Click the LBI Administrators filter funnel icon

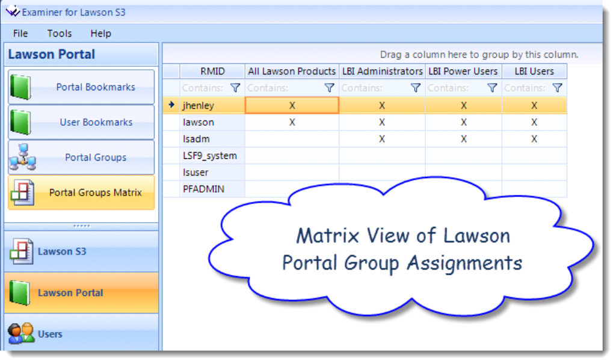point(415,88)
